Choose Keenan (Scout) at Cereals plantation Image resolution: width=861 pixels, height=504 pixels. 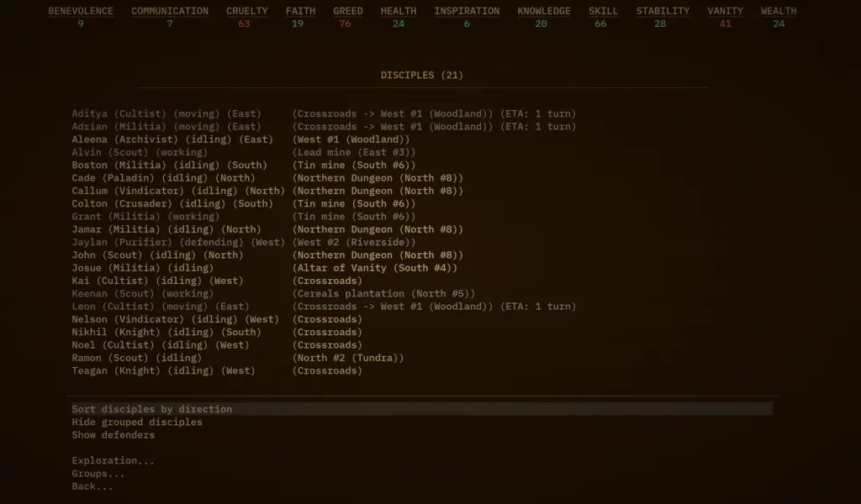coord(273,294)
